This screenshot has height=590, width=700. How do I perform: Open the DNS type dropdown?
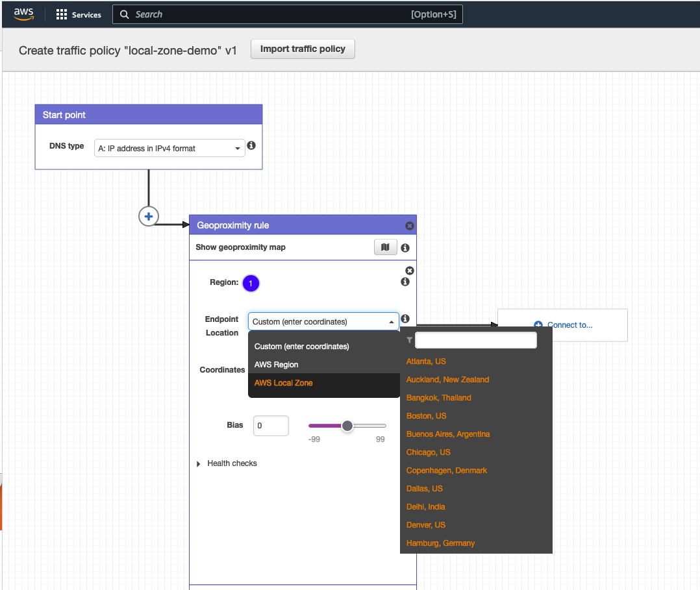(x=169, y=148)
